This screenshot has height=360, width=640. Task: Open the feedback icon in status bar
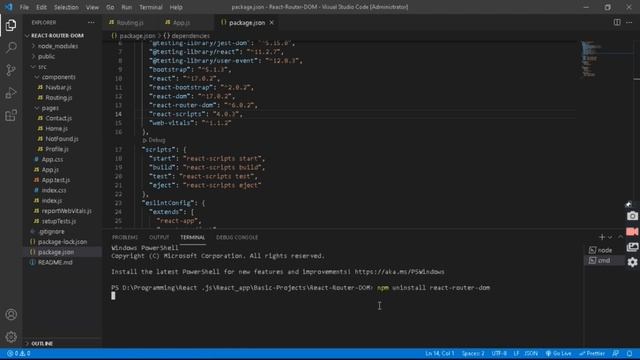(616, 353)
